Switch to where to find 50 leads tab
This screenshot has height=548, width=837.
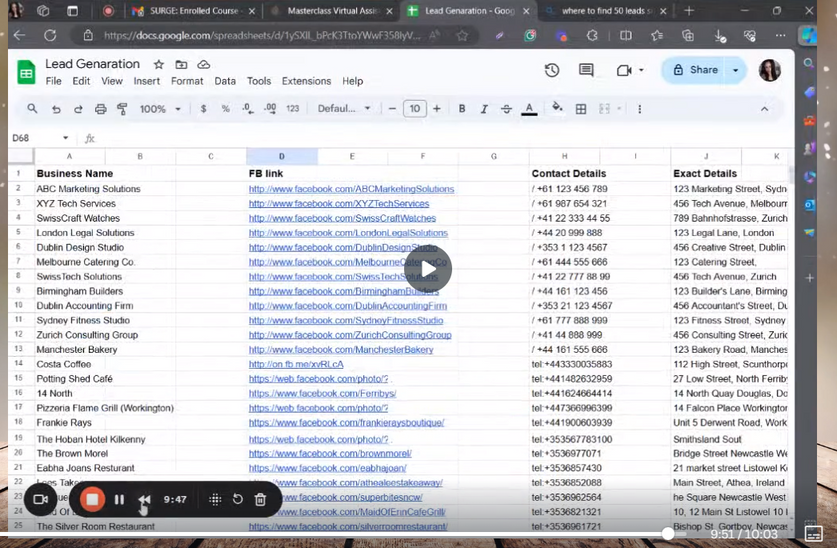click(606, 11)
